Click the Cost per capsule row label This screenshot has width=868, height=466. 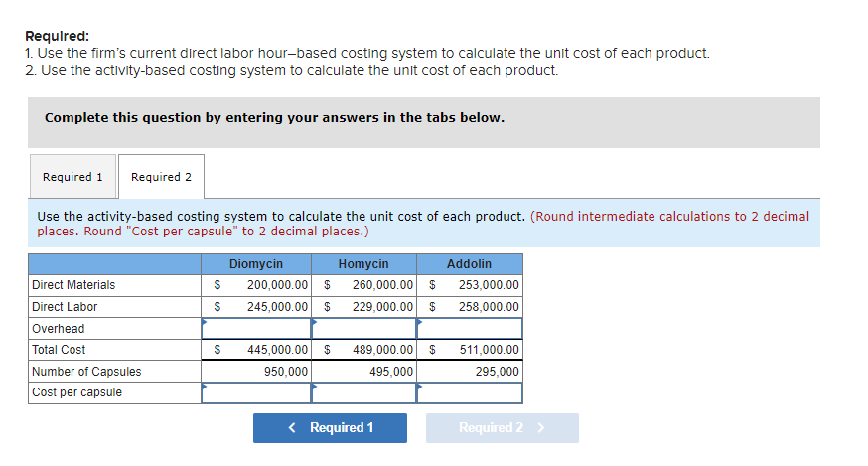pyautogui.click(x=76, y=392)
